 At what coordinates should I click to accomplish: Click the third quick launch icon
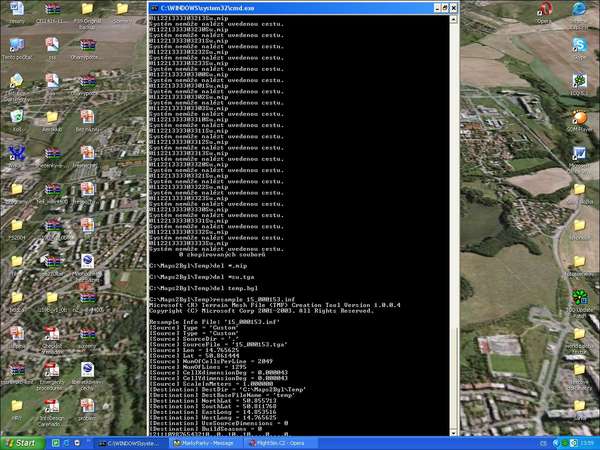coord(77,443)
